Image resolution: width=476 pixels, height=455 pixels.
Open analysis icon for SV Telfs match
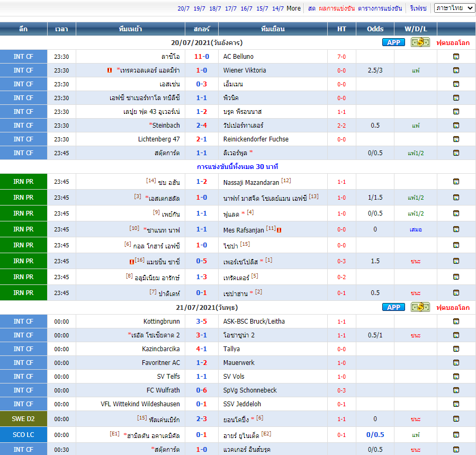(456, 376)
